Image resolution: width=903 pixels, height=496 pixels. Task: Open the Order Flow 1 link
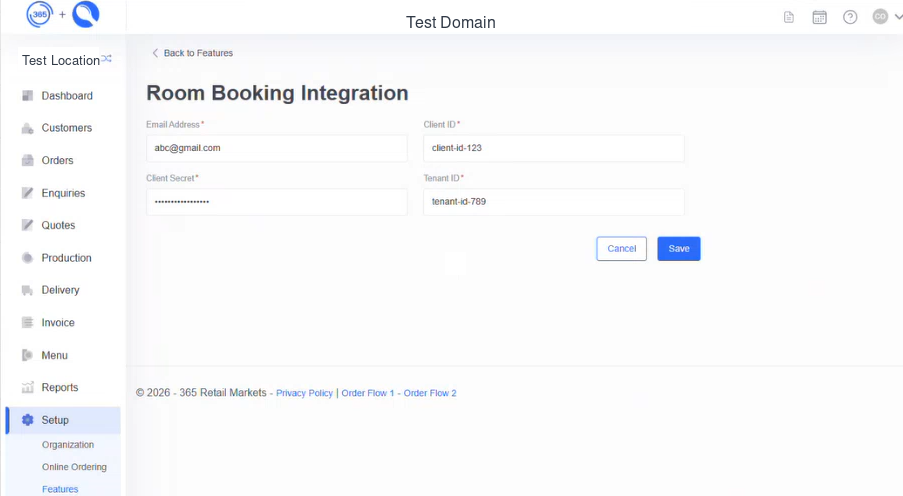(x=368, y=393)
